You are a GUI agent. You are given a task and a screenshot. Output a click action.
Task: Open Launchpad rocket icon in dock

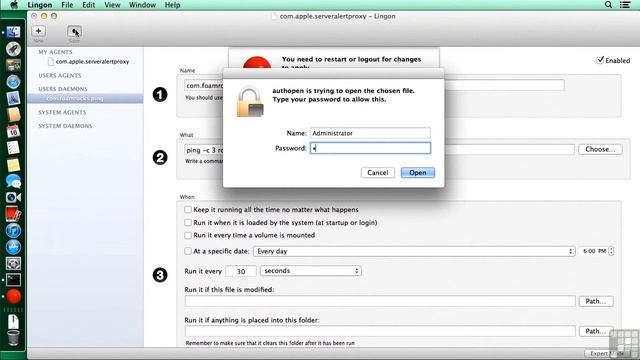coord(13,49)
